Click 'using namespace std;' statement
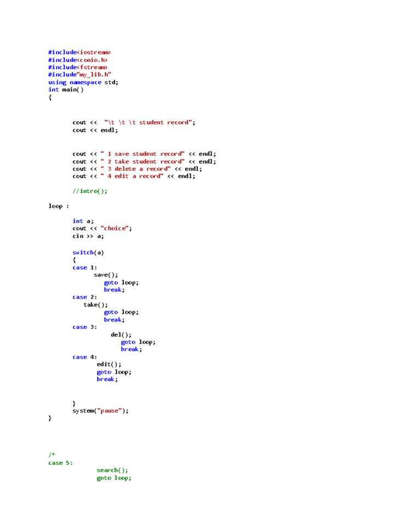Screen dimensions: 411x532 (83, 82)
